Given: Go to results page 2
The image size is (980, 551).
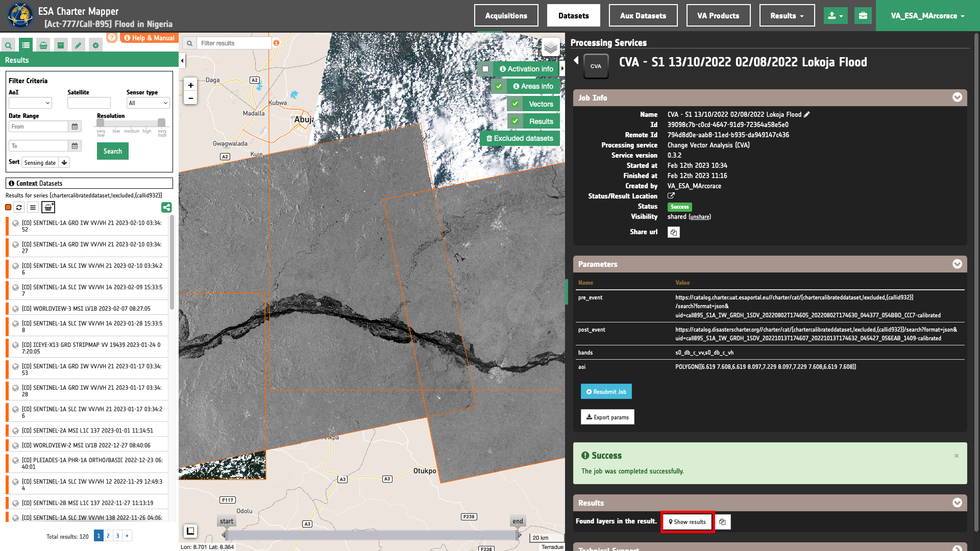Looking at the screenshot, I should (108, 536).
